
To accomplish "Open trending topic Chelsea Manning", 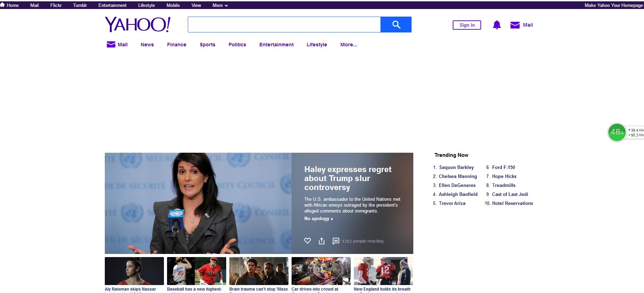I will 458,176.
